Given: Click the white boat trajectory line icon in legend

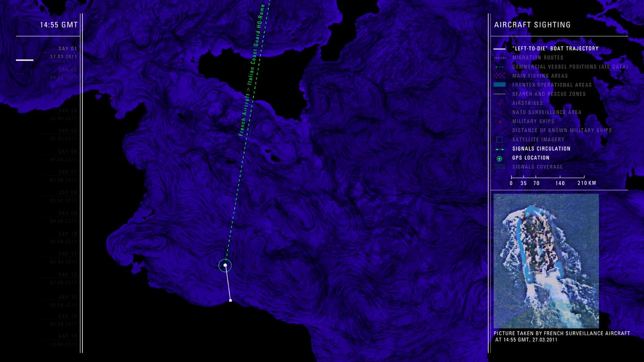Looking at the screenshot, I should [499, 48].
